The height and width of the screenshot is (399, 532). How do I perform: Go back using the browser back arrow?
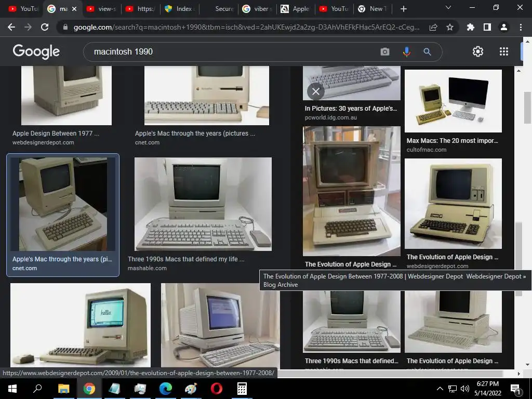click(x=11, y=27)
